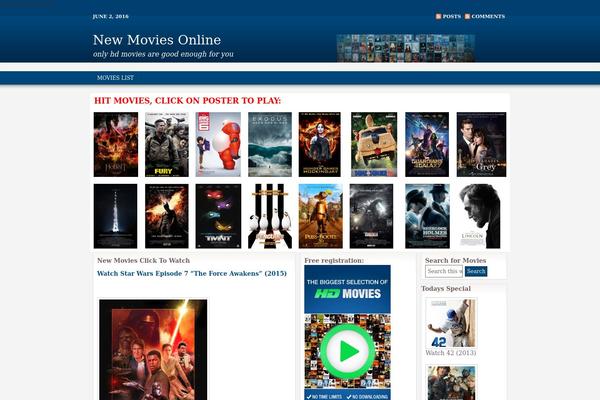Click the header movie collage banner

pyautogui.click(x=406, y=48)
